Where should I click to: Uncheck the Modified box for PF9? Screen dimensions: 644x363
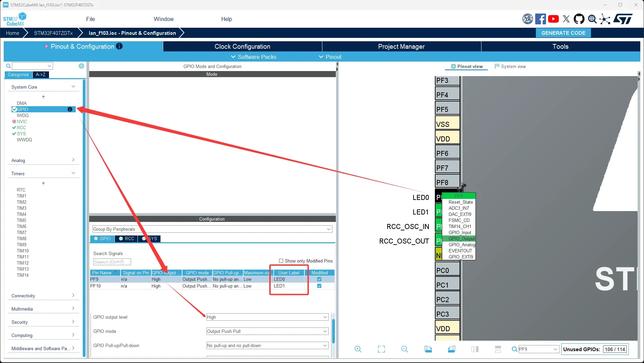(319, 279)
